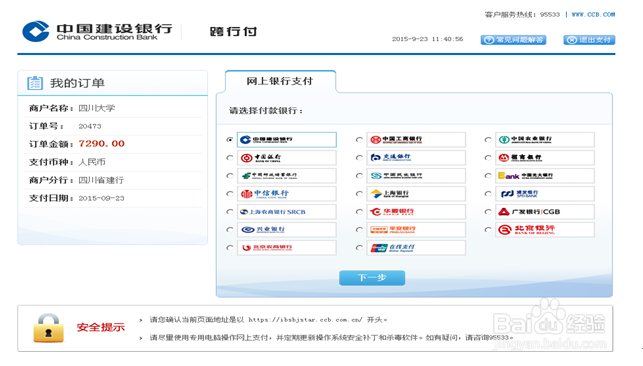Click the order amount 7290.00
The image size is (643, 366).
coord(102,144)
